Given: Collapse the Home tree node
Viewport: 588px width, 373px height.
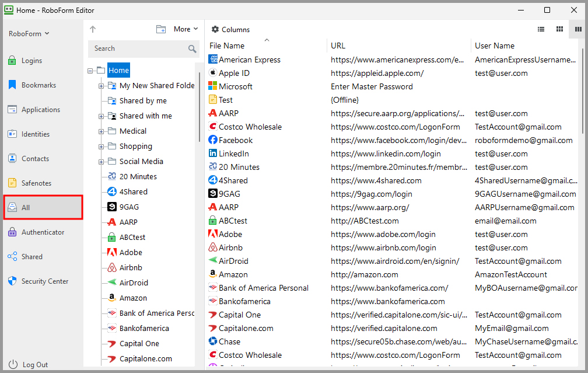Looking at the screenshot, I should tap(90, 71).
